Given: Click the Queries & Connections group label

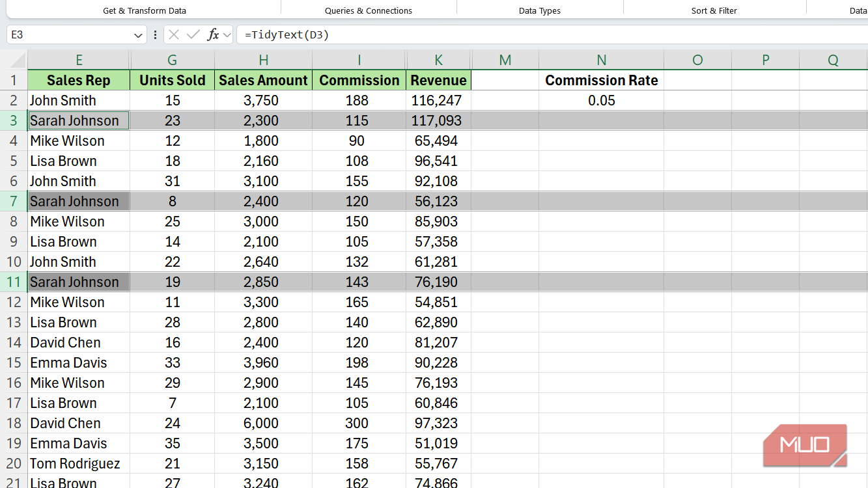Looking at the screenshot, I should 369,10.
